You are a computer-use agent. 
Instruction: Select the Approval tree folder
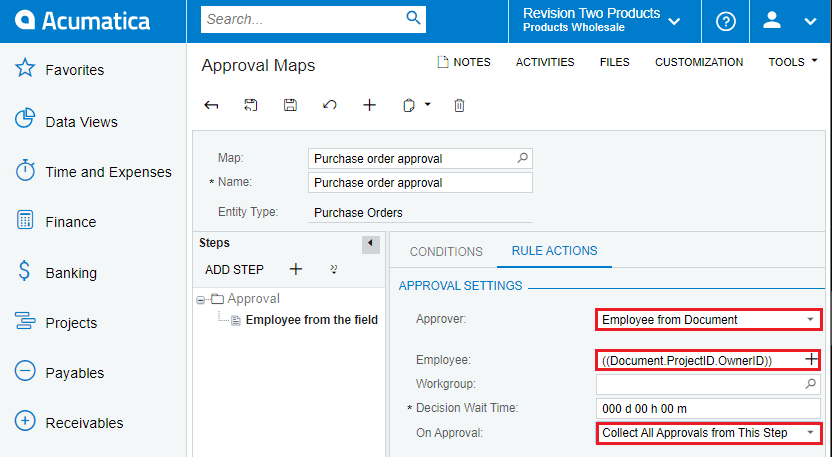[253, 299]
